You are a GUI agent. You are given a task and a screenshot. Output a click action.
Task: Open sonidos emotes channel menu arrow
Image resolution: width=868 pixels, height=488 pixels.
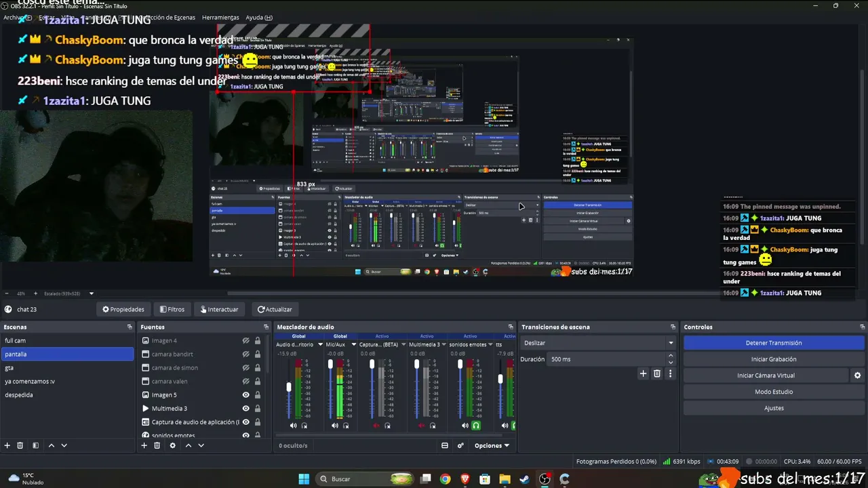pyautogui.click(x=492, y=344)
